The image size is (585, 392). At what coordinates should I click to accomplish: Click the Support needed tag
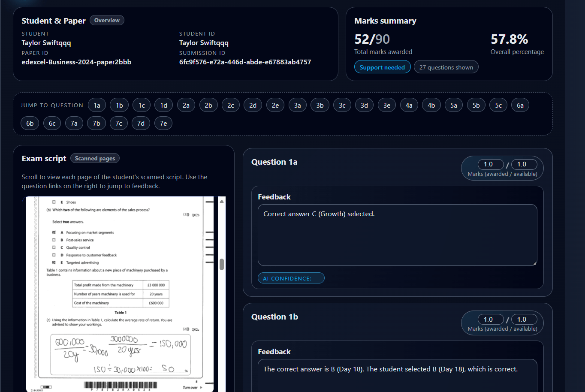[382, 67]
